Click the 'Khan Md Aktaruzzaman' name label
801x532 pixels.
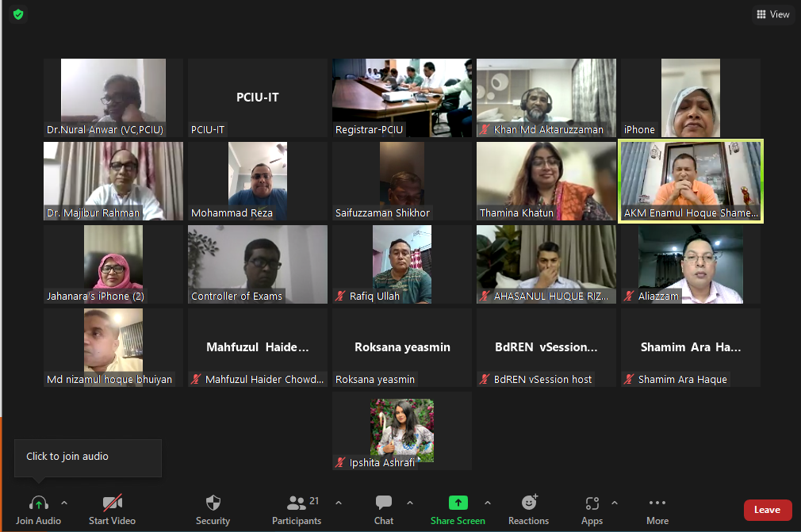[549, 130]
